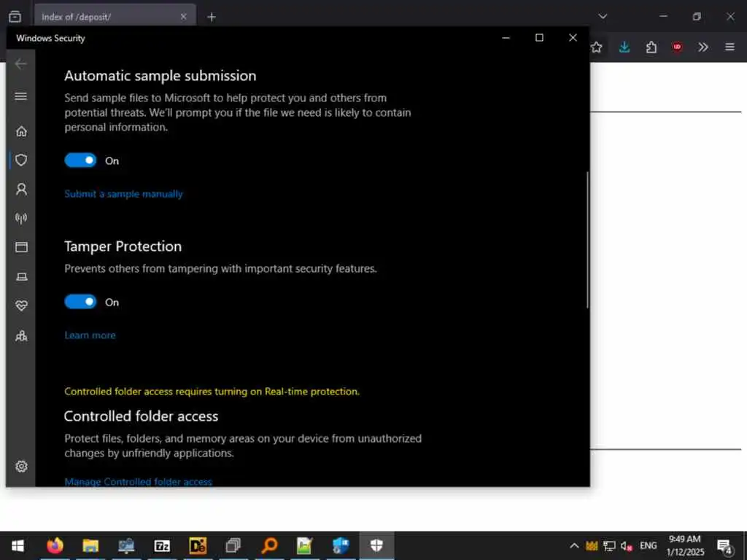Open the muted volume tray icon
Screen dimensions: 747x560
click(627, 545)
